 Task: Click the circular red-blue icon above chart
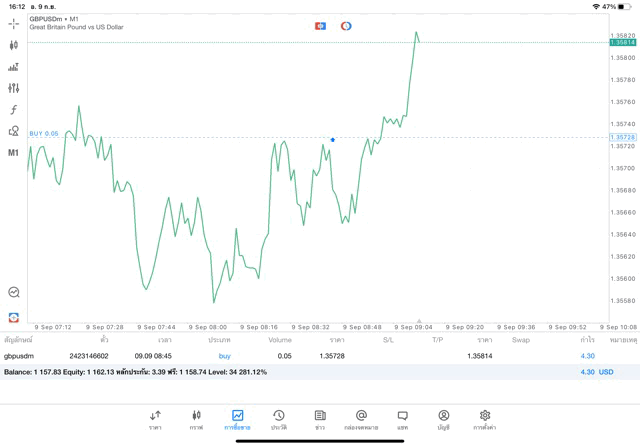click(346, 26)
